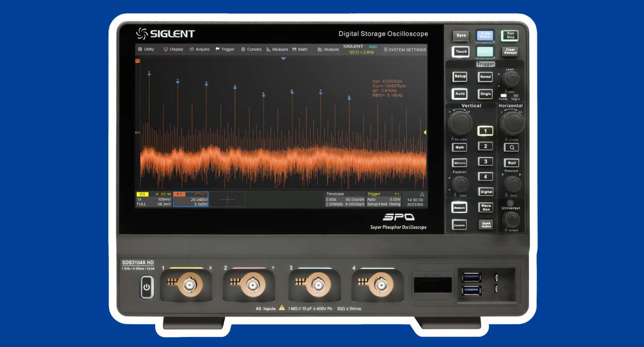Tap the add-trace plus box
The height and width of the screenshot is (347, 644).
227,199
